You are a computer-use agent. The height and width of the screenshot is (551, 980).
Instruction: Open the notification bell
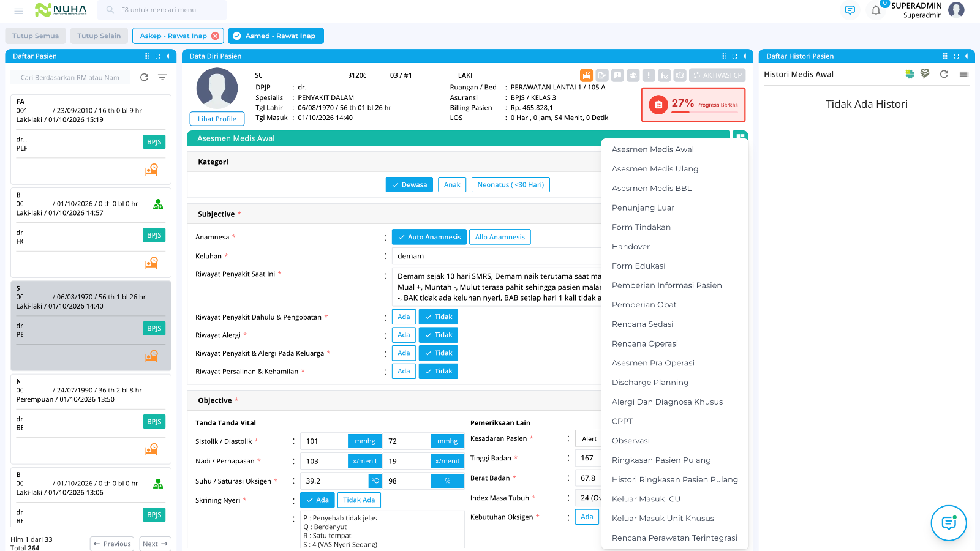tap(876, 10)
